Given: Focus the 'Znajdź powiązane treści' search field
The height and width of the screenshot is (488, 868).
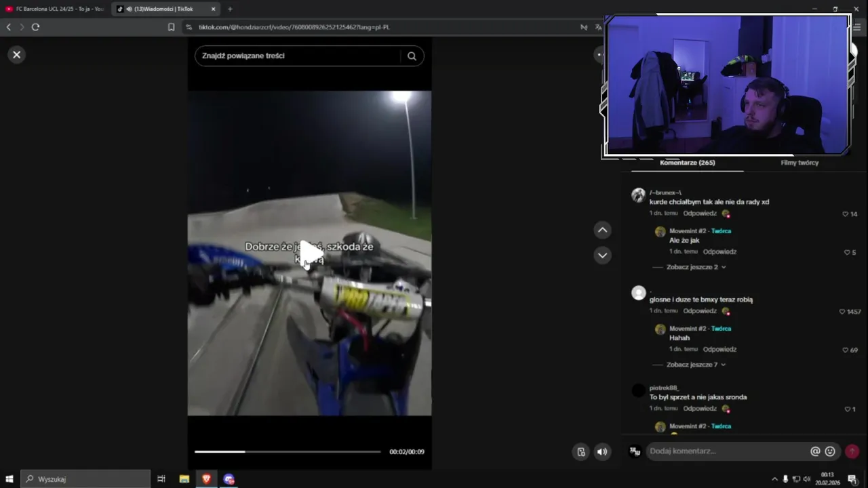Looking at the screenshot, I should [x=309, y=56].
